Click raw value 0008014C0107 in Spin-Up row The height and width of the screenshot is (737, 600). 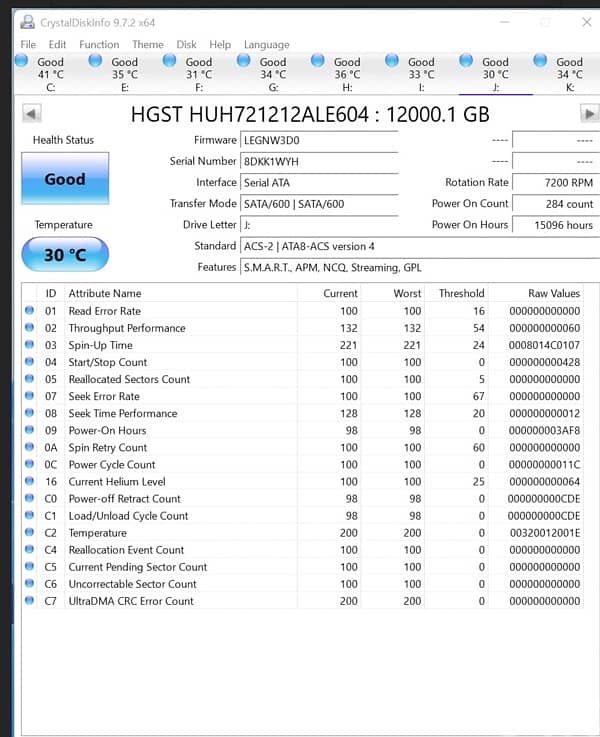[544, 345]
